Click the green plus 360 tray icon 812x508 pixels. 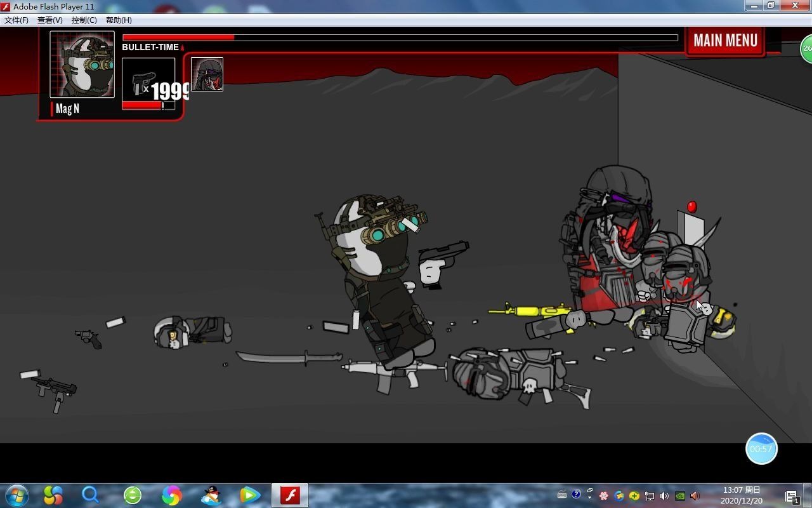[634, 496]
